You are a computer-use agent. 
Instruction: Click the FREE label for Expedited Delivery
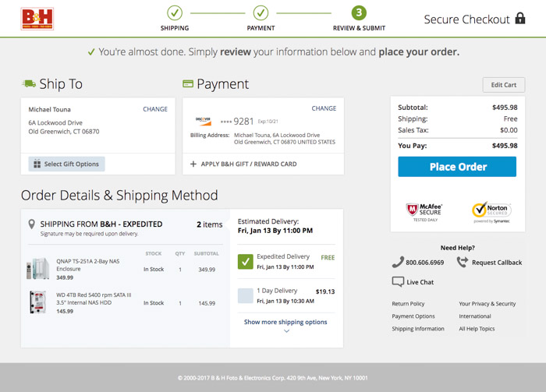click(x=328, y=258)
